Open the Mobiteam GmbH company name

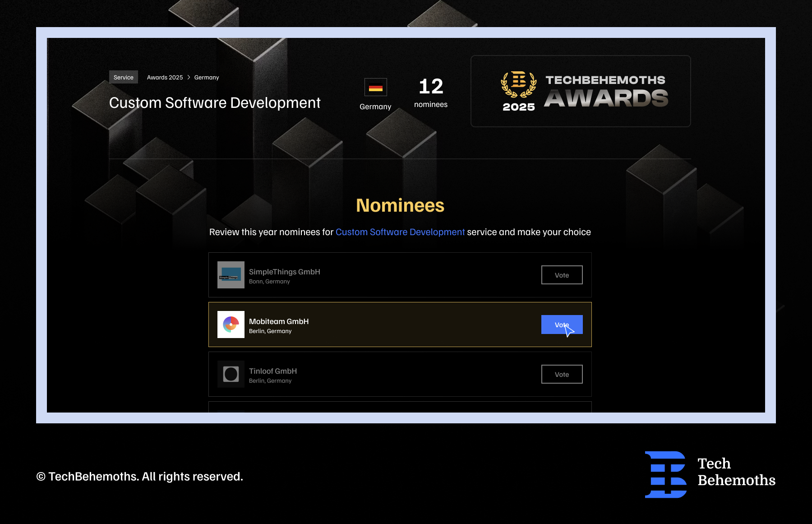278,321
